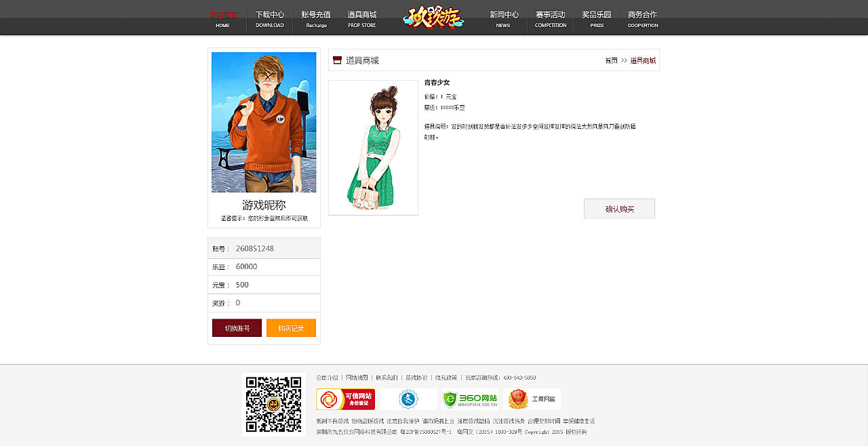Click the 切换账号 switch account button
The height and width of the screenshot is (446, 868).
[237, 328]
